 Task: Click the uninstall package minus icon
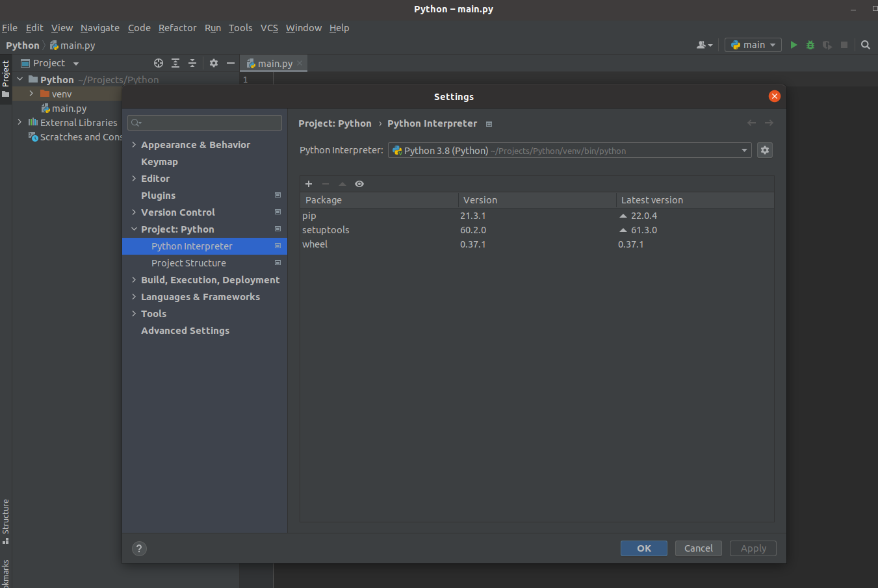pyautogui.click(x=326, y=184)
